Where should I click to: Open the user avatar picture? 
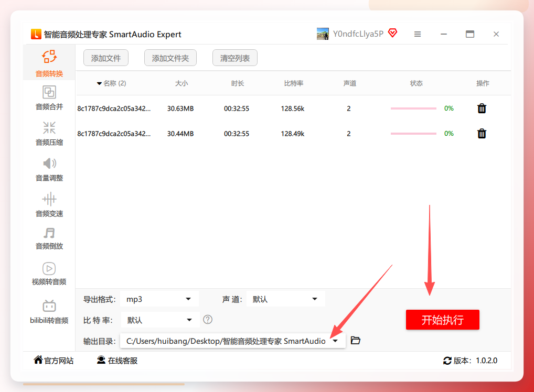(323, 34)
